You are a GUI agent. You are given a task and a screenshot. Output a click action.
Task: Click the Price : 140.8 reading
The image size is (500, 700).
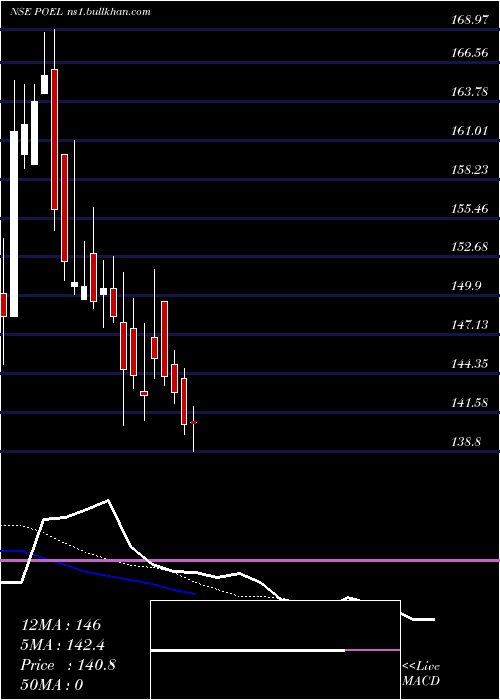click(x=68, y=665)
